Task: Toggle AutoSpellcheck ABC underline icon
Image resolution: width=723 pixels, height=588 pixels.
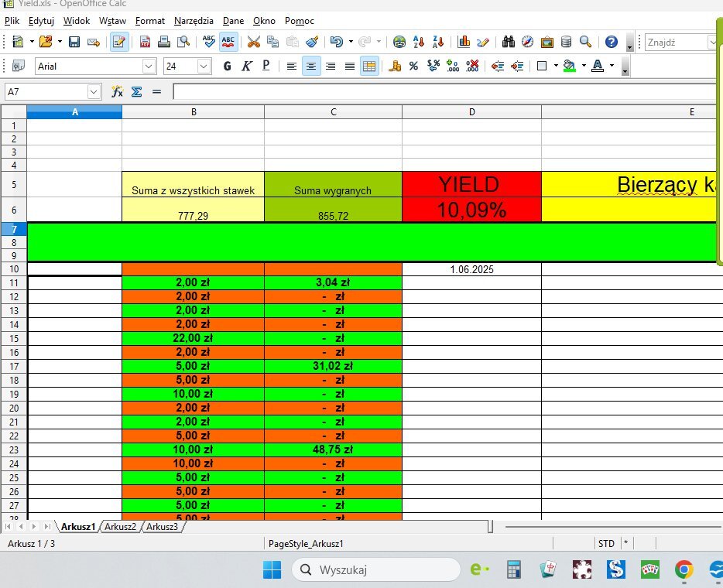Action: click(x=228, y=42)
